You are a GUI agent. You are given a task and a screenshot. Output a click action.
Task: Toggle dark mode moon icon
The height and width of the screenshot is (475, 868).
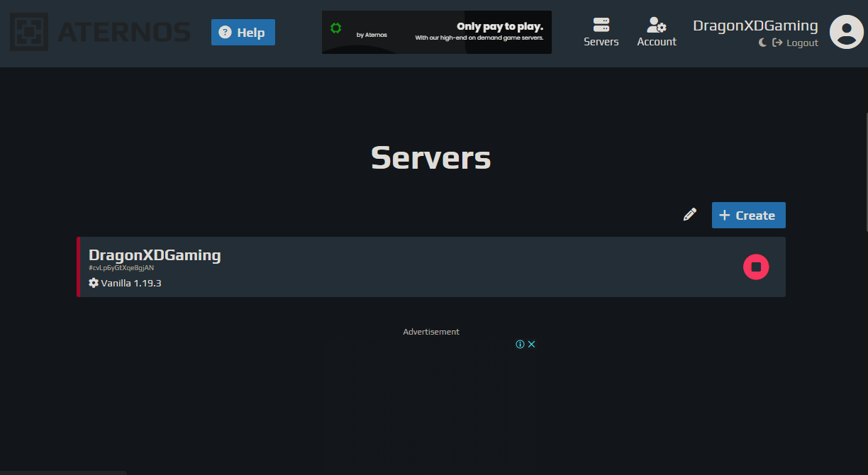pos(763,43)
